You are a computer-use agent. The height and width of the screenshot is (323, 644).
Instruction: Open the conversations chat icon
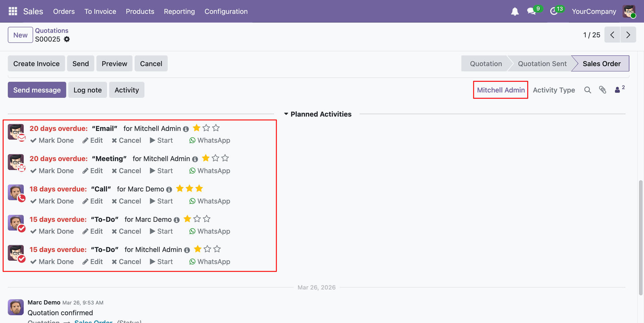point(531,11)
